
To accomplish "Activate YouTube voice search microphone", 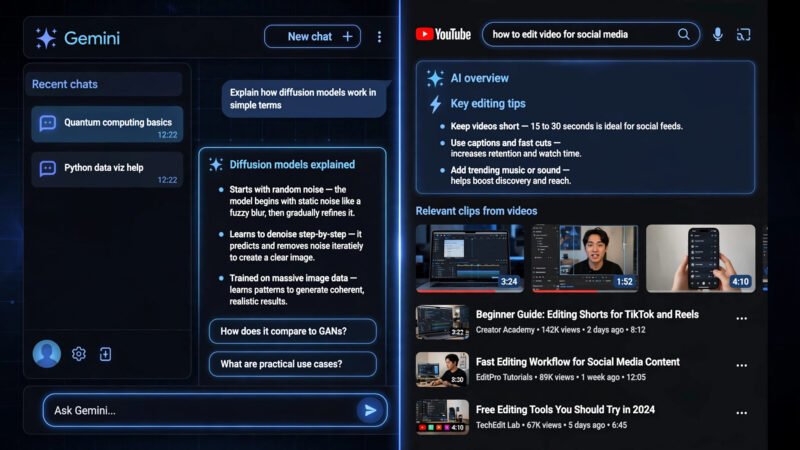I will (x=717, y=34).
